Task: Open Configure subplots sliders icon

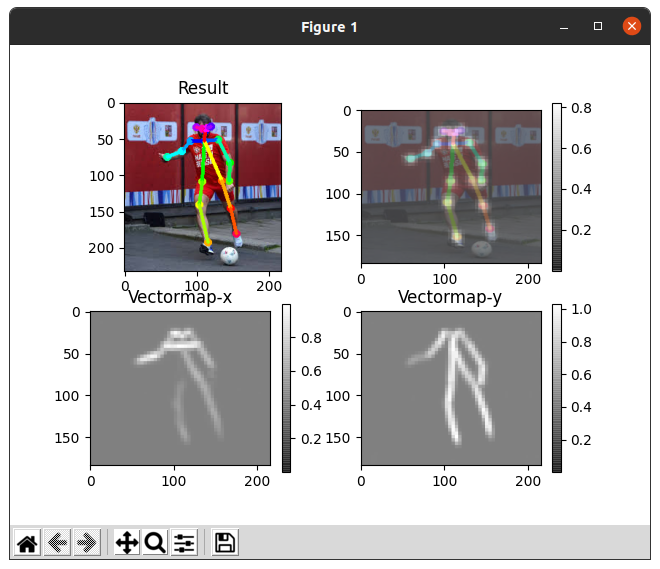Action: tap(184, 542)
